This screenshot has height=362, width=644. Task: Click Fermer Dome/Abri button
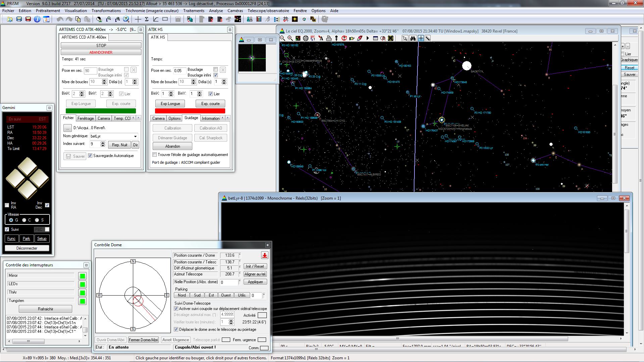tap(143, 340)
